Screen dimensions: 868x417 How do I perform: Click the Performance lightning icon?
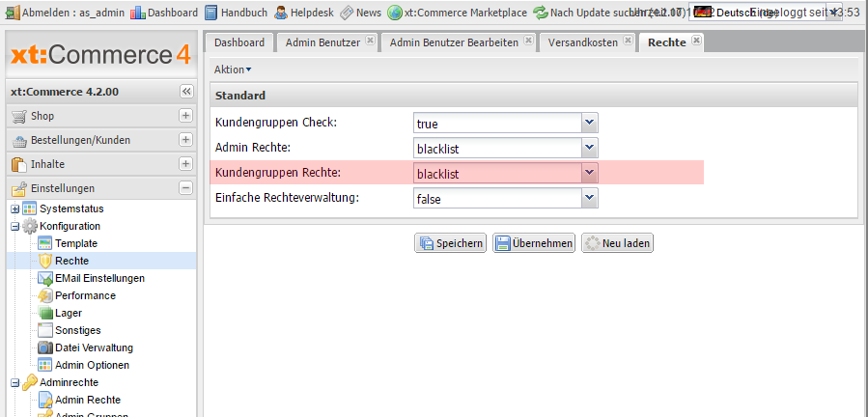coord(45,295)
